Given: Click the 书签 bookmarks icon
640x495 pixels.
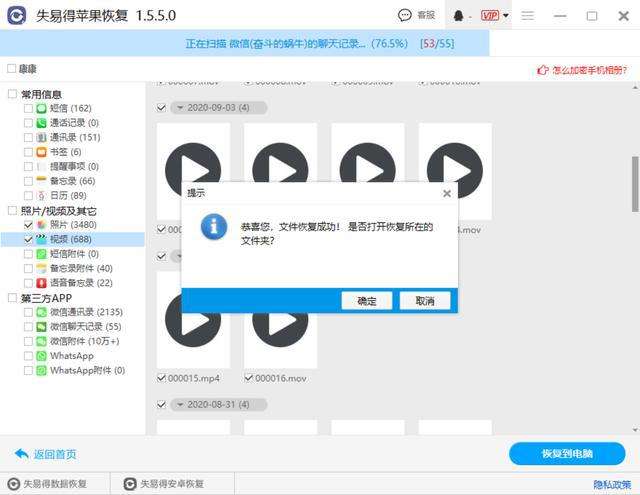Looking at the screenshot, I should click(x=41, y=152).
